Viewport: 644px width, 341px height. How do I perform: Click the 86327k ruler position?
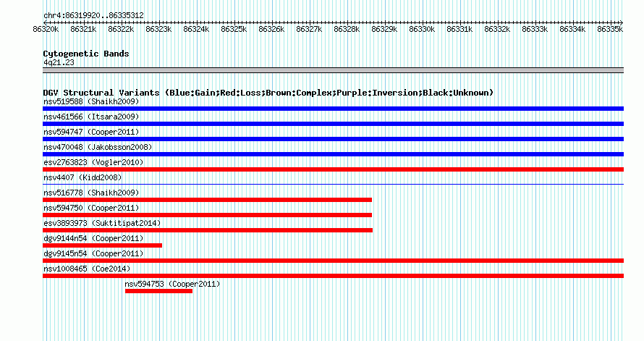coord(309,29)
